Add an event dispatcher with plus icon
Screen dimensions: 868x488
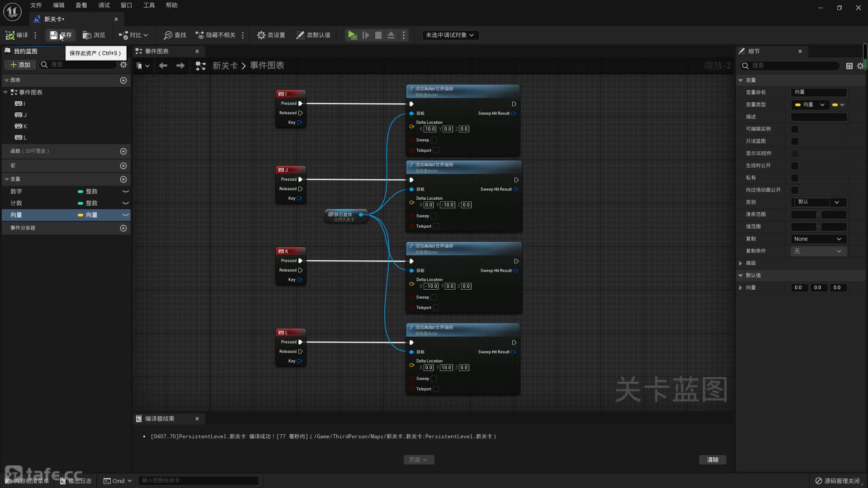point(123,228)
